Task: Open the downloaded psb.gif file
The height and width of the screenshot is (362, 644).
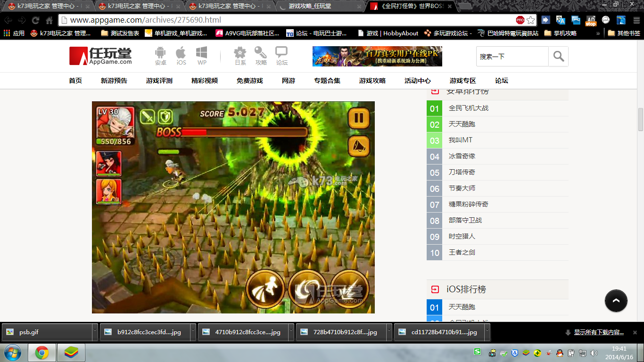Action: (46, 332)
